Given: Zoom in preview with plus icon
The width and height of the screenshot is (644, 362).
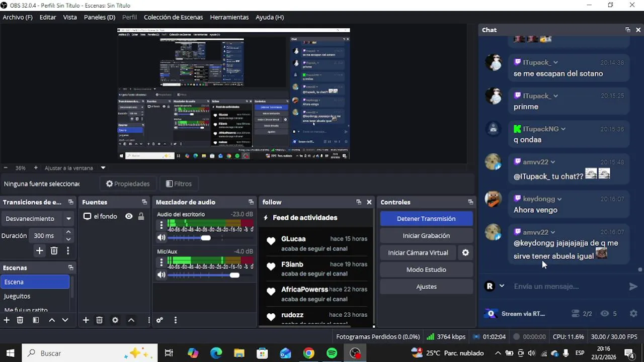Looking at the screenshot, I should coord(36,168).
